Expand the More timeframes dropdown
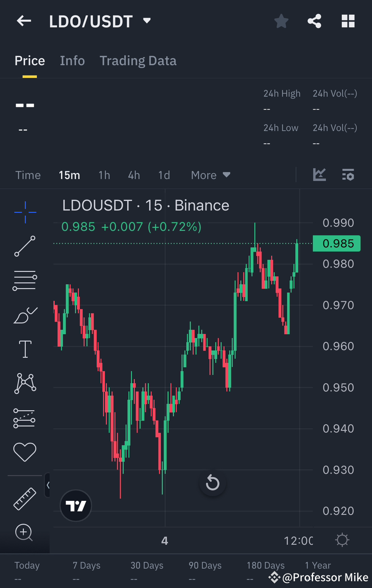 210,175
